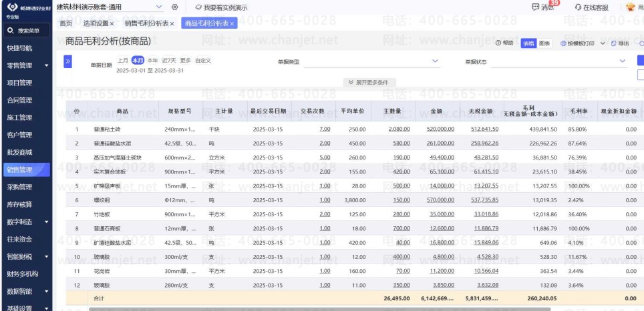Click the 搜索菜单 search box

[x=27, y=30]
